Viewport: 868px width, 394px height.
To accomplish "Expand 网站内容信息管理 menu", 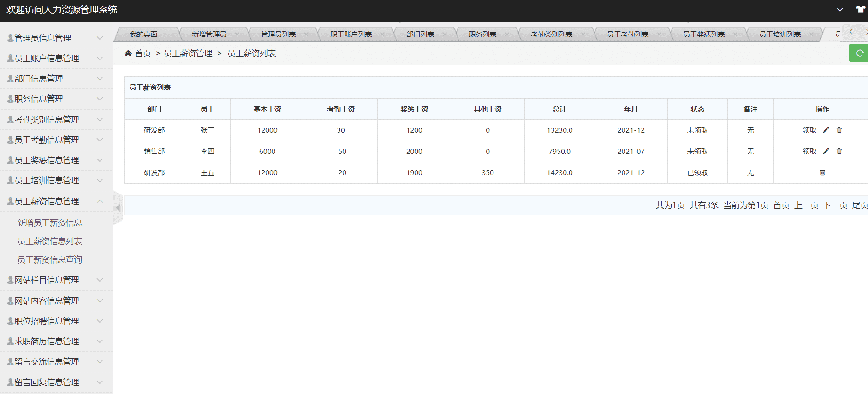I will click(56, 300).
